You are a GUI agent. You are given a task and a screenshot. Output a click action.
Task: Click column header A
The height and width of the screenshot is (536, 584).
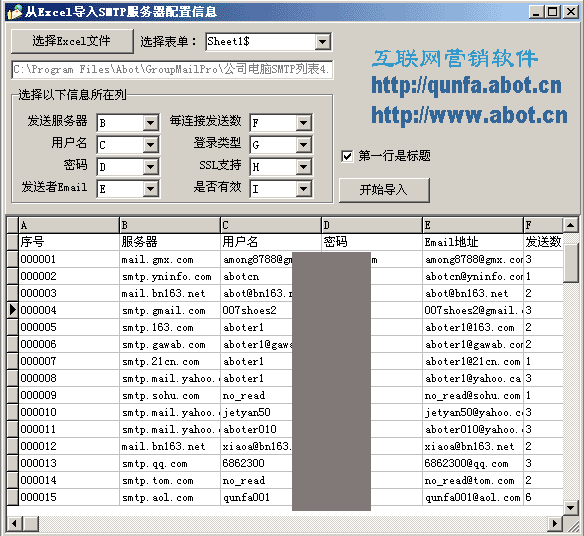click(x=69, y=225)
